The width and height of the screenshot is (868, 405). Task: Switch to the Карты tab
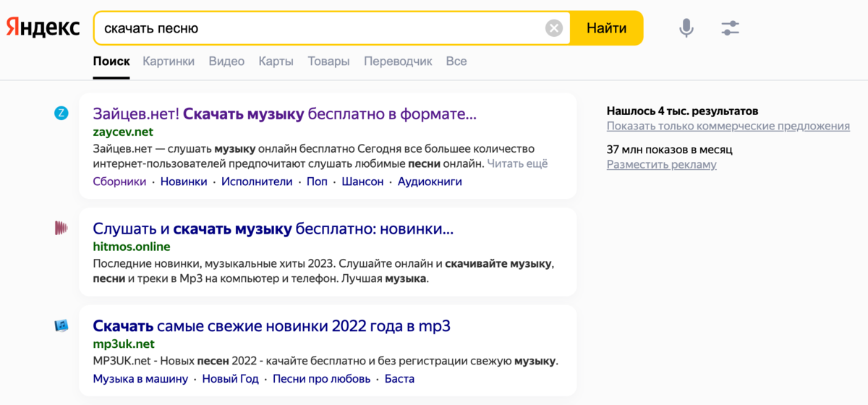276,61
